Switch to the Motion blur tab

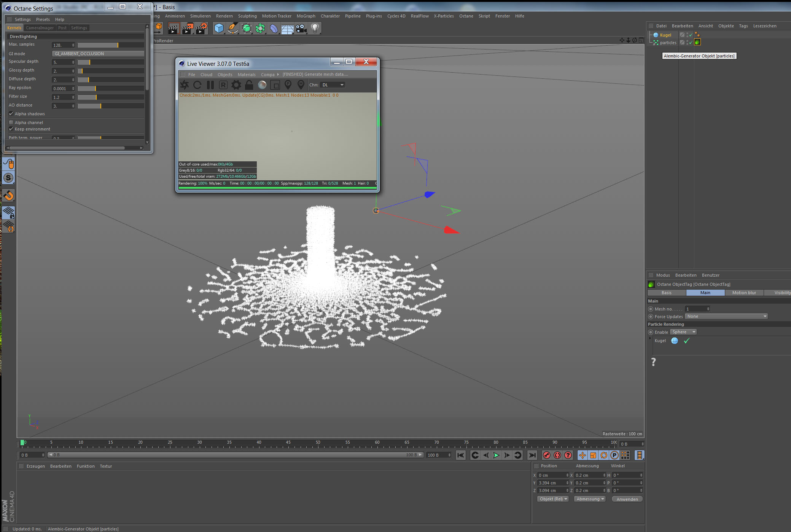(744, 293)
